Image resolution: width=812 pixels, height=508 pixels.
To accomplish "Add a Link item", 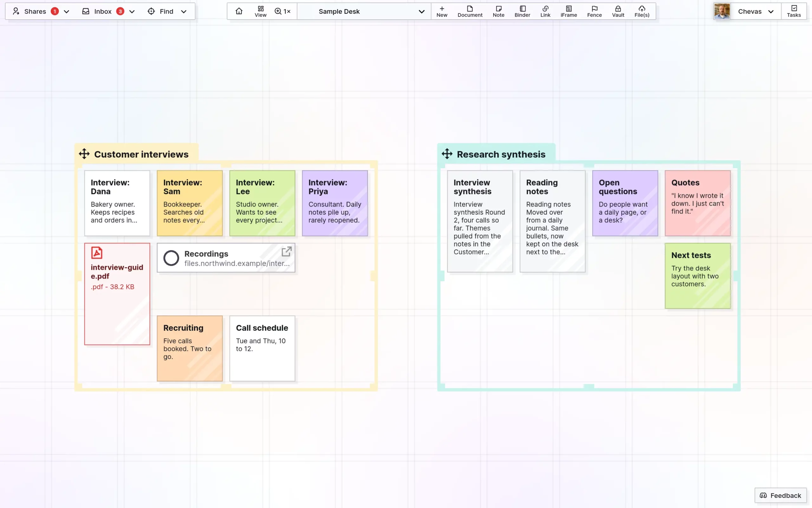I will [545, 11].
